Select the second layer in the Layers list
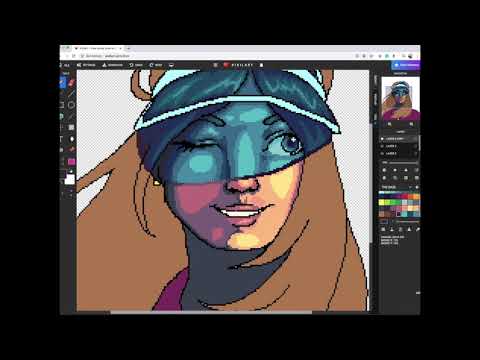This screenshot has width=480, height=360. pos(399,146)
